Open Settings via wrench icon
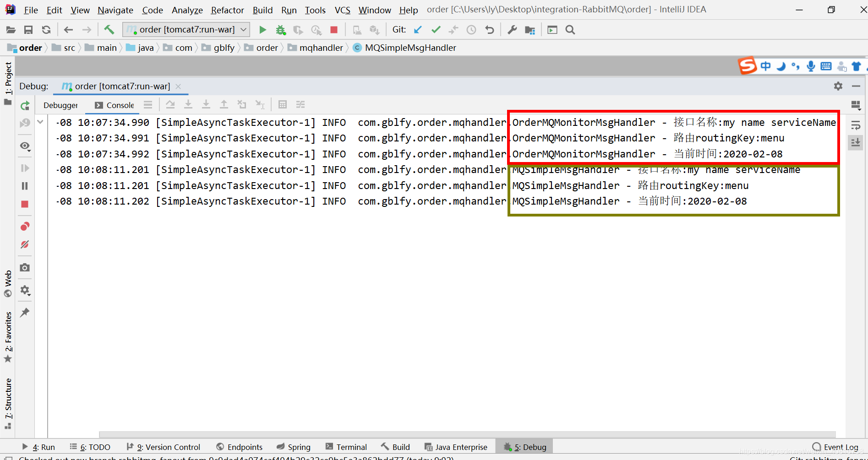This screenshot has width=868, height=460. 512,30
